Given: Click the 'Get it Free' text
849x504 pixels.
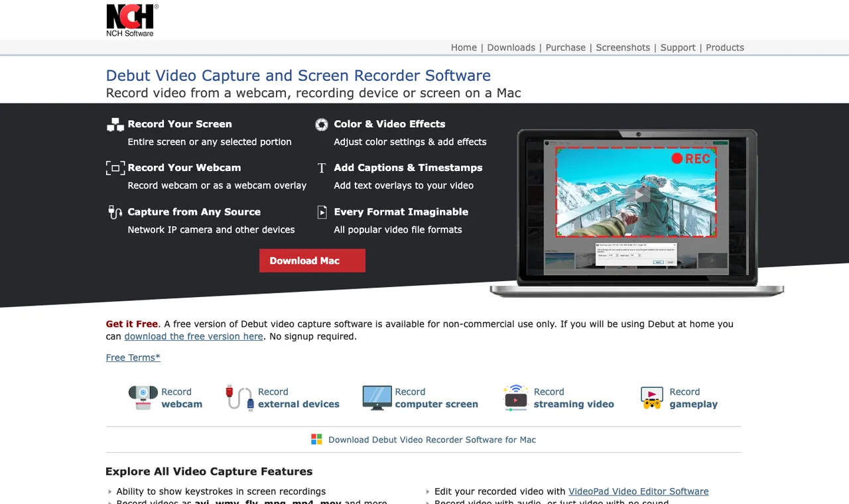Looking at the screenshot, I should click(132, 324).
